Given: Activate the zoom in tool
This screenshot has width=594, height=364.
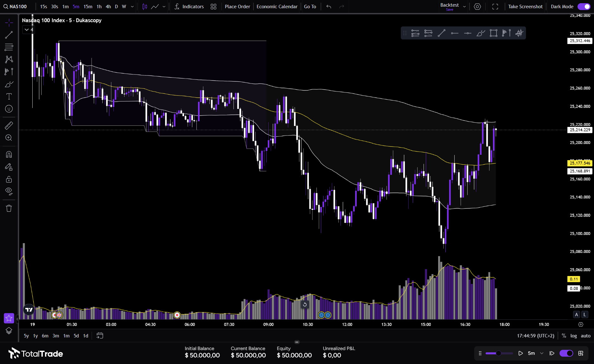Looking at the screenshot, I should pos(9,138).
